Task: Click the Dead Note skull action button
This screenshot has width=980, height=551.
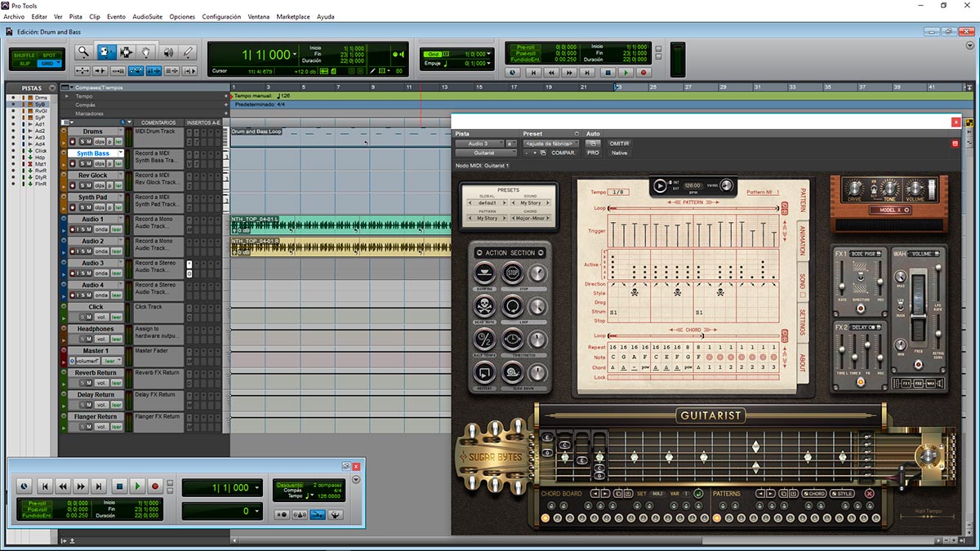Action: [483, 306]
